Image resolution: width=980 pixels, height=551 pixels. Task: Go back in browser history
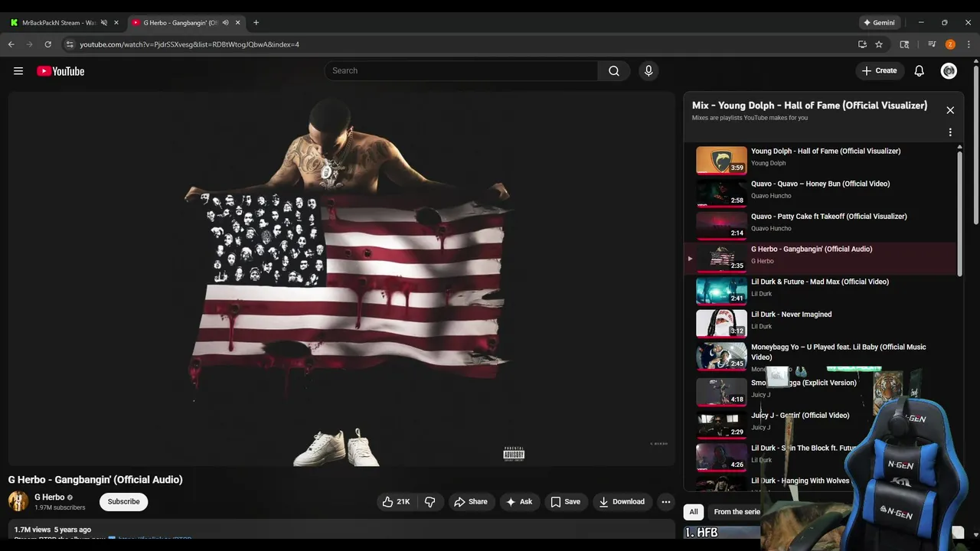(11, 44)
